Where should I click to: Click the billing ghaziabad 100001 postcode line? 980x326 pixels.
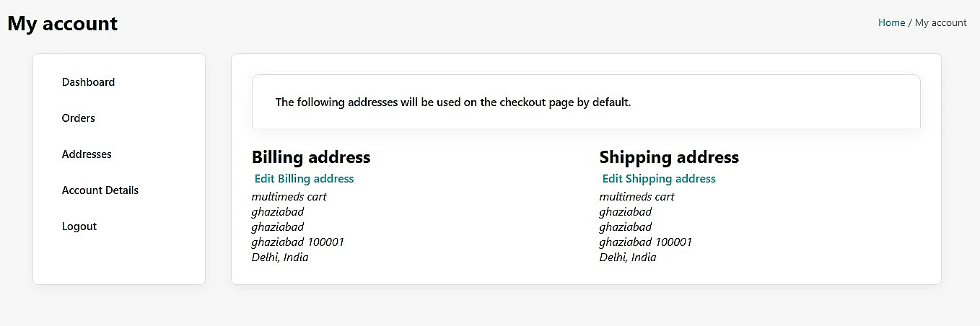[297, 242]
